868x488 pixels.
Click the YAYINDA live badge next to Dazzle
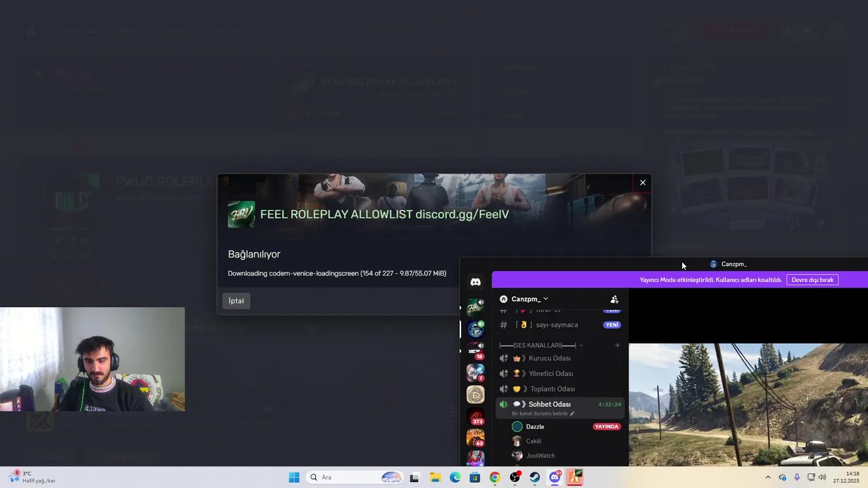pyautogui.click(x=607, y=427)
